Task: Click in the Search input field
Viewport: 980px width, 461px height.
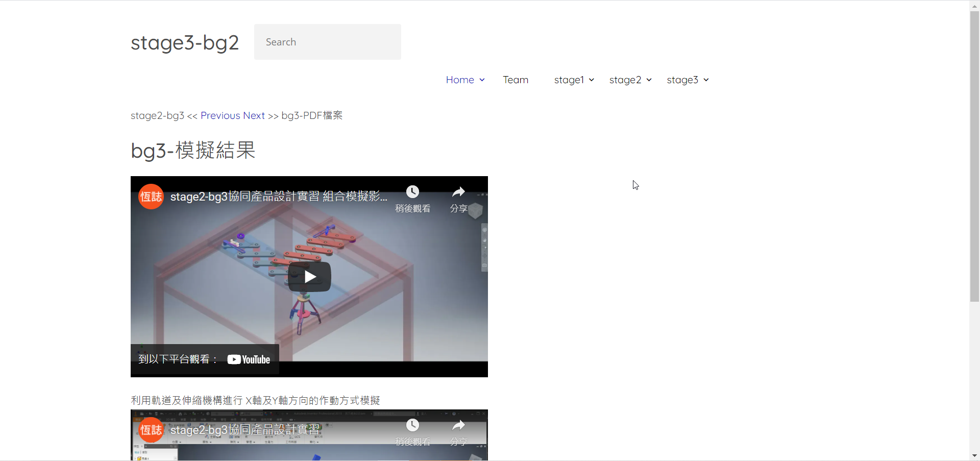Action: pos(328,42)
